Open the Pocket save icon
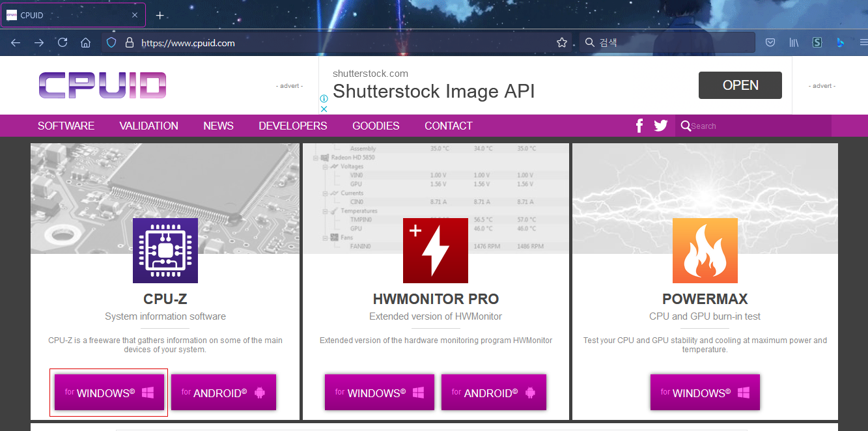 (770, 43)
